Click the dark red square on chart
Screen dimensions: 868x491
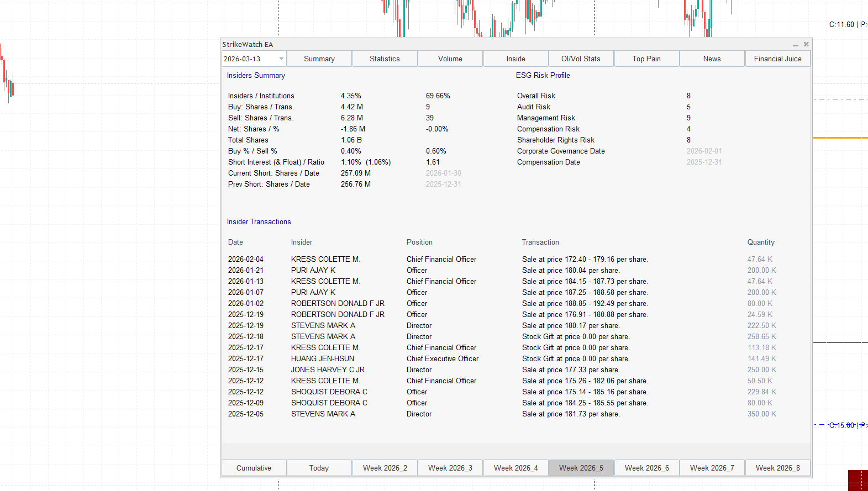point(858,480)
